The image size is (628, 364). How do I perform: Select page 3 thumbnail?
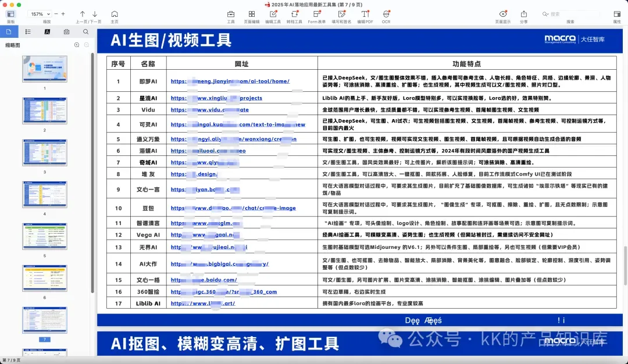point(45,152)
